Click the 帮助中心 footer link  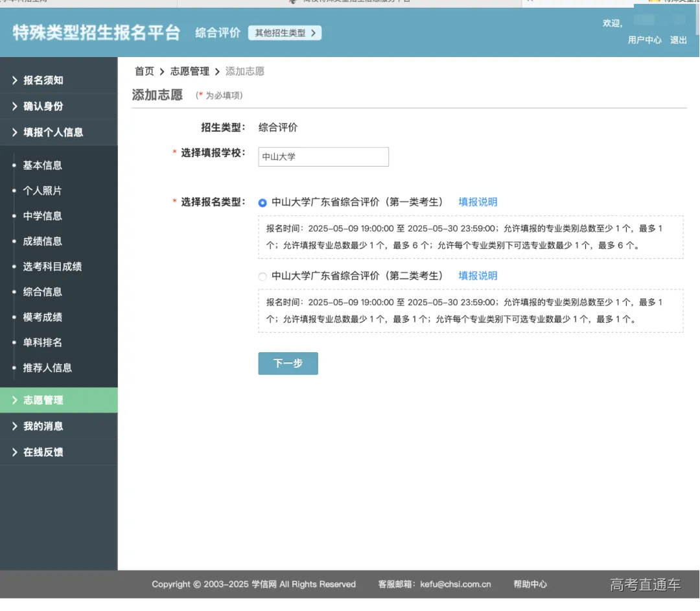529,584
